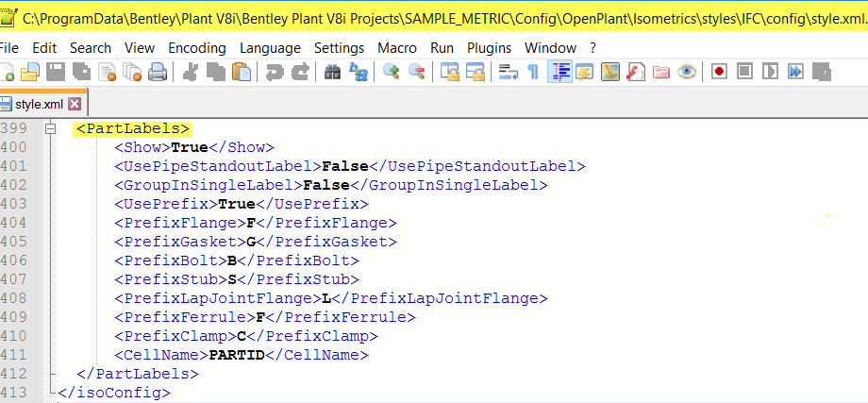The height and width of the screenshot is (403, 868).
Task: Toggle synchronize horizontal scrolling icon
Action: click(475, 72)
